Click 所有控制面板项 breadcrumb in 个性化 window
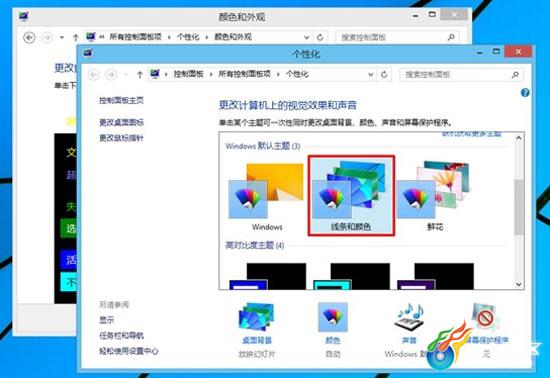The width and height of the screenshot is (550, 378). coord(244,74)
